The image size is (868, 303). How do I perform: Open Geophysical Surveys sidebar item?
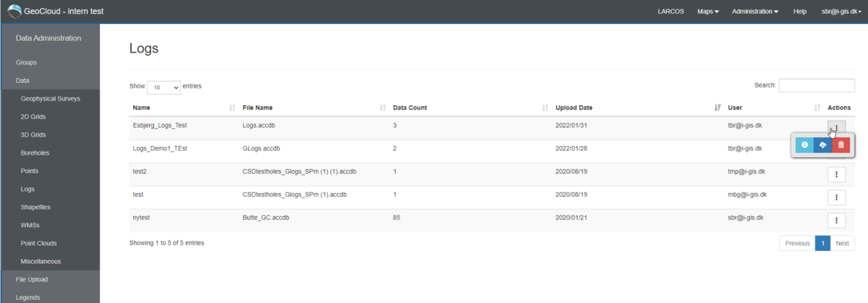click(x=49, y=99)
